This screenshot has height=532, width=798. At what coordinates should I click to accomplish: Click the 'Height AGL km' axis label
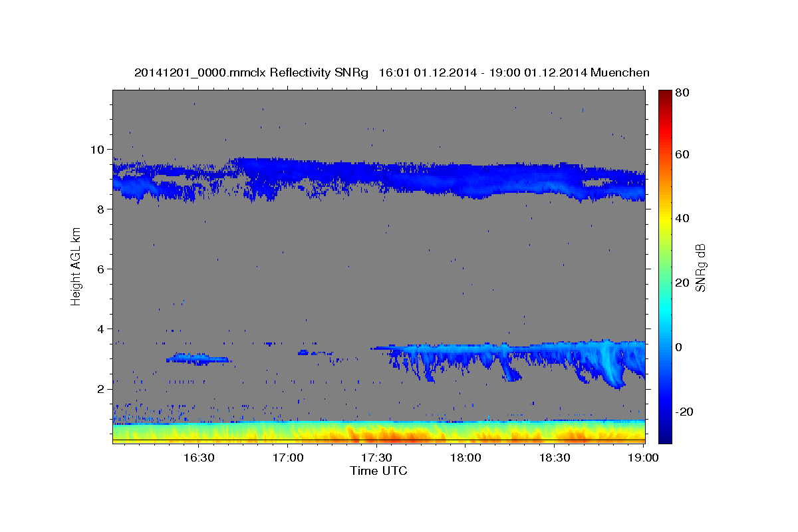pos(76,266)
